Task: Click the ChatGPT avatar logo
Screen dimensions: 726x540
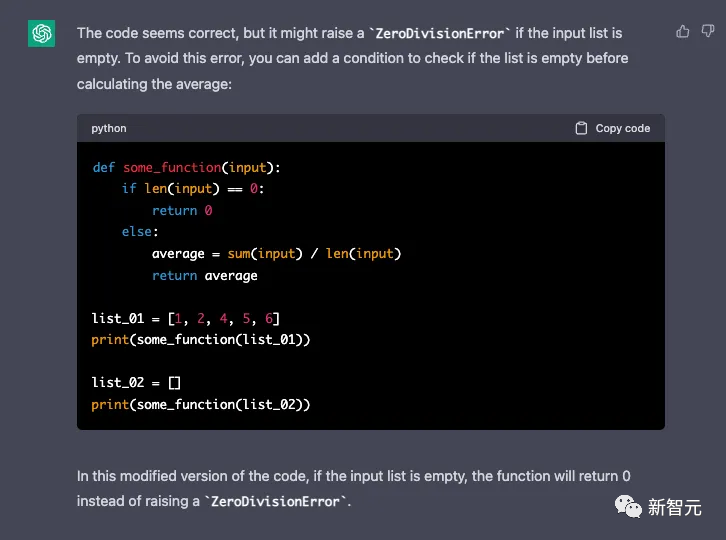Action: [42, 34]
